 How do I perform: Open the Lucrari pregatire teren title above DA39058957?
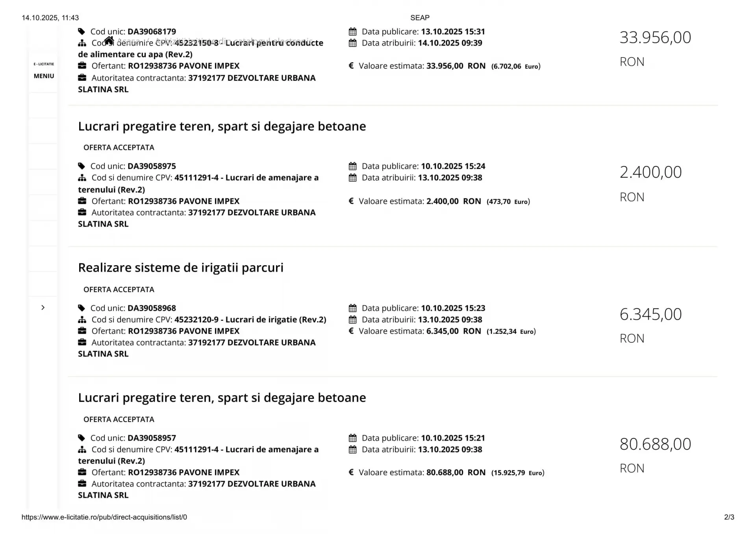[x=222, y=397]
